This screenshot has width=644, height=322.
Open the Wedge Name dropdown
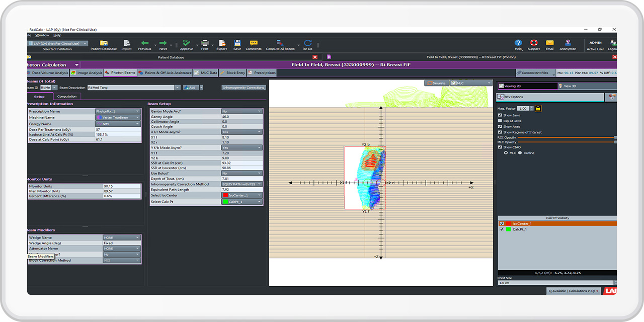point(121,237)
